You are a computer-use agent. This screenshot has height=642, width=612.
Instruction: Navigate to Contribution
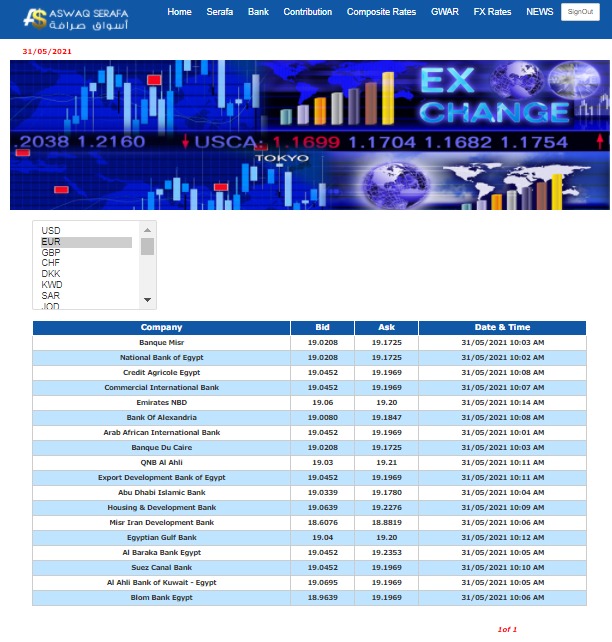pyautogui.click(x=307, y=12)
